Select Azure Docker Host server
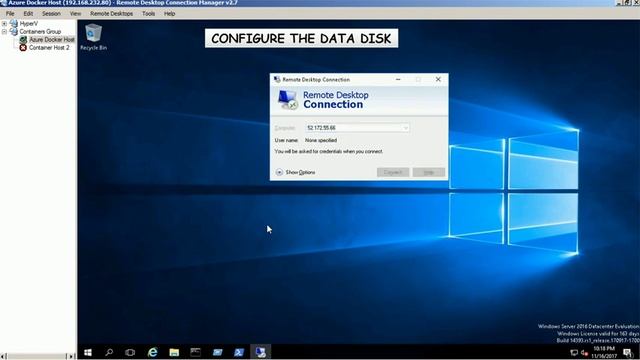640x360 pixels. [52, 40]
